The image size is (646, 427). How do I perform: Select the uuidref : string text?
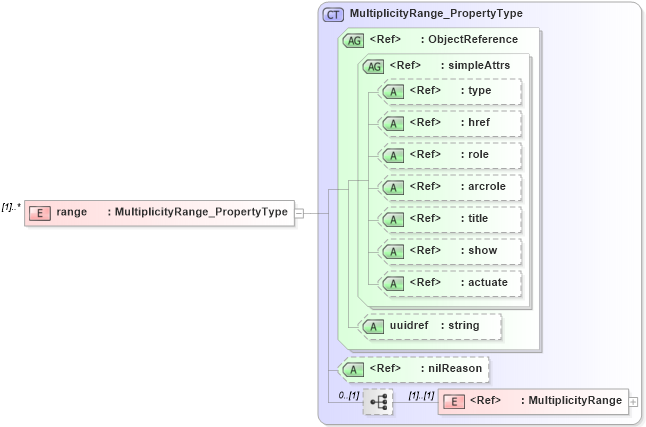pos(434,325)
